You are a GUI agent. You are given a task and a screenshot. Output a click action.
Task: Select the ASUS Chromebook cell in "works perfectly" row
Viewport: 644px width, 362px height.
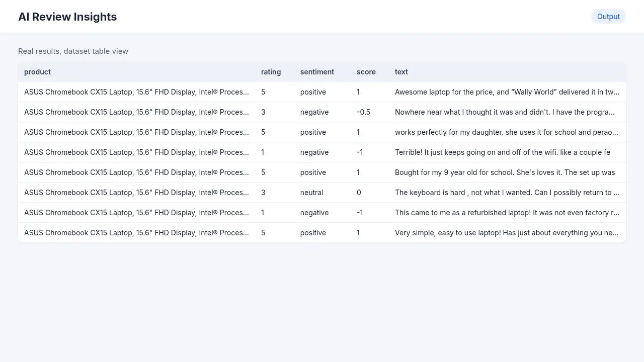[136, 132]
